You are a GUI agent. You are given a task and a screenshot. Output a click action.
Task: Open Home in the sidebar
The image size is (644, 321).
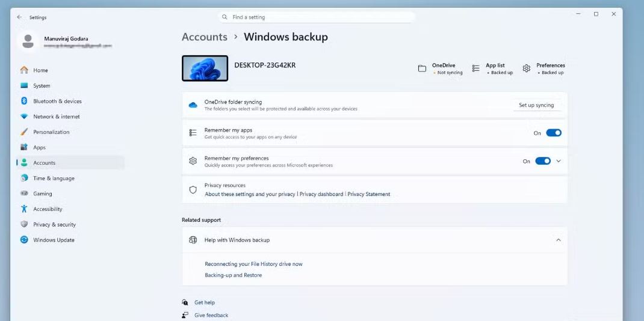[70, 70]
